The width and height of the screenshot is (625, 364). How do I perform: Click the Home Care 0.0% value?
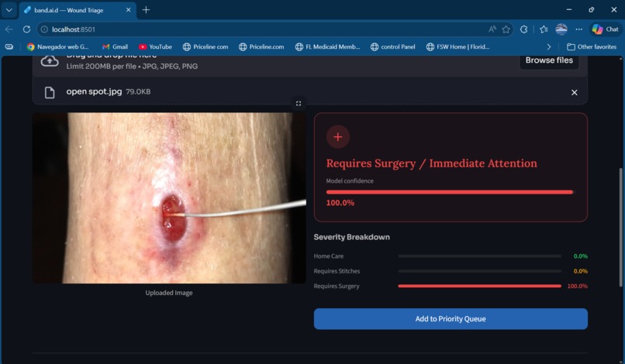click(x=580, y=256)
